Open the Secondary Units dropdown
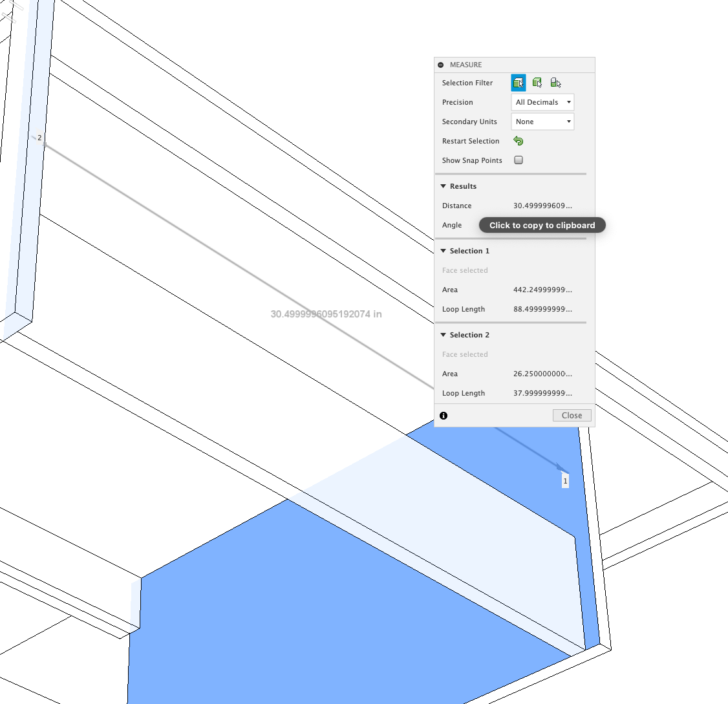728x704 pixels. tap(542, 122)
